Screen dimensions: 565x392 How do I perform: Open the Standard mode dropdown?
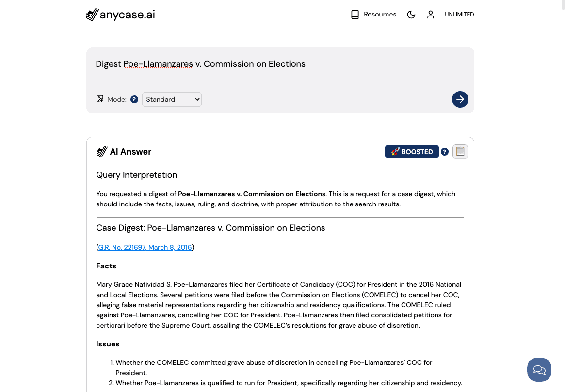[x=172, y=99]
